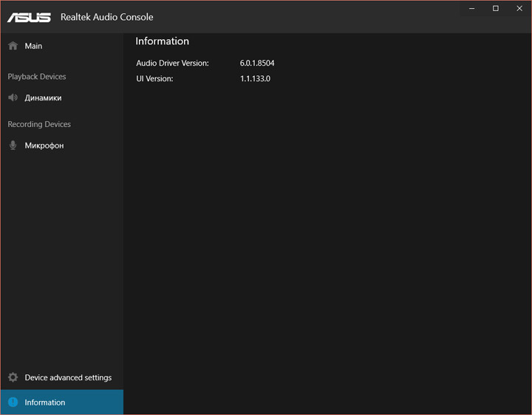Click the Realtek Audio Console title text
Screen dimensions: 532x415
click(107, 17)
